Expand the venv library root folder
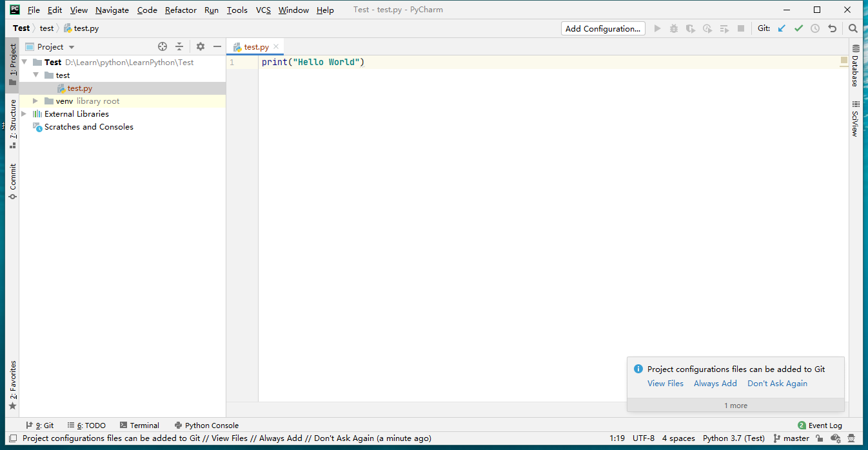 [x=36, y=101]
